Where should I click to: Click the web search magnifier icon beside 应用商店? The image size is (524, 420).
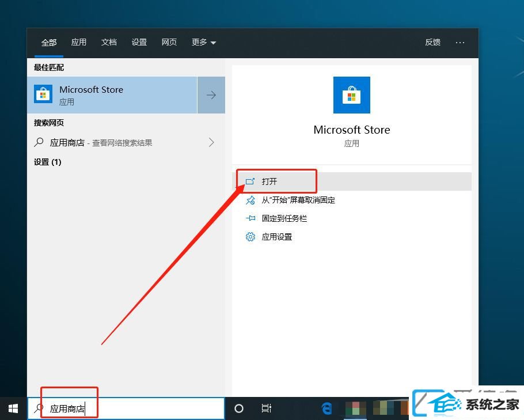tap(39, 142)
